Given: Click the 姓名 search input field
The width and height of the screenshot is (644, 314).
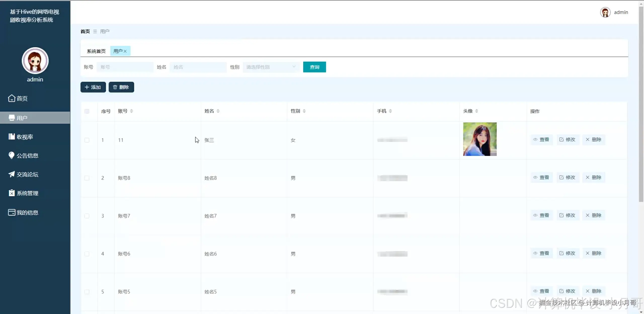Looking at the screenshot, I should pos(198,67).
